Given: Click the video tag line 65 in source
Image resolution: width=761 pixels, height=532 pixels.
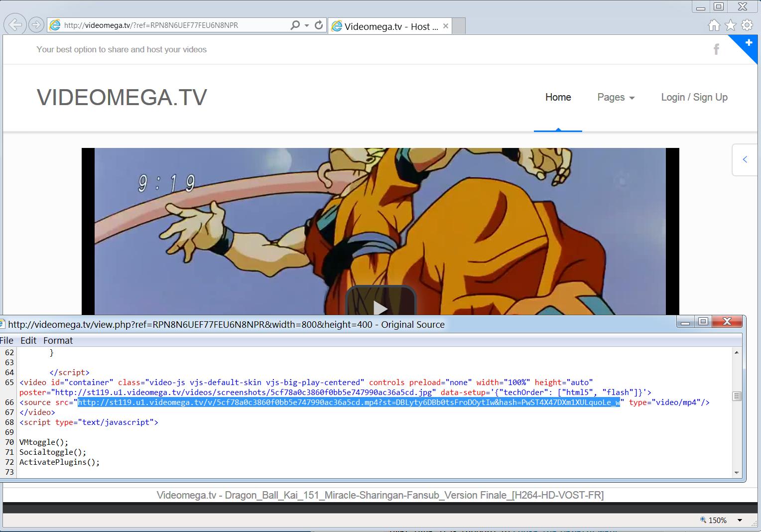Looking at the screenshot, I should 306,382.
